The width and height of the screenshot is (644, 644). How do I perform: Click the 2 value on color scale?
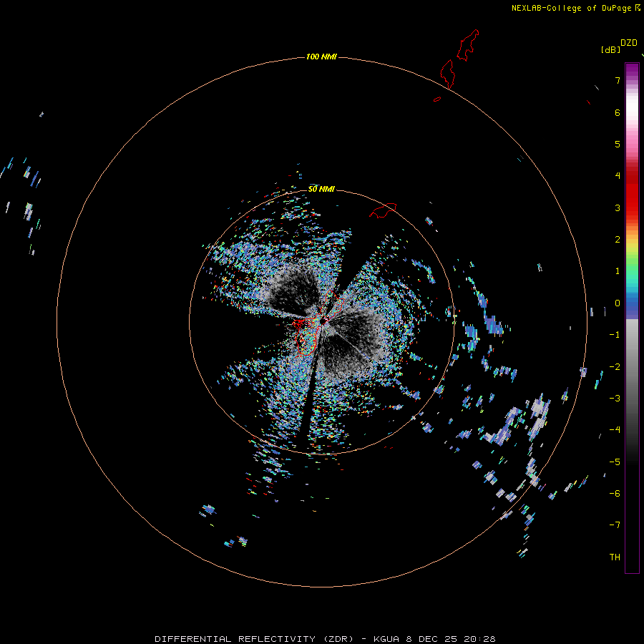pos(618,240)
